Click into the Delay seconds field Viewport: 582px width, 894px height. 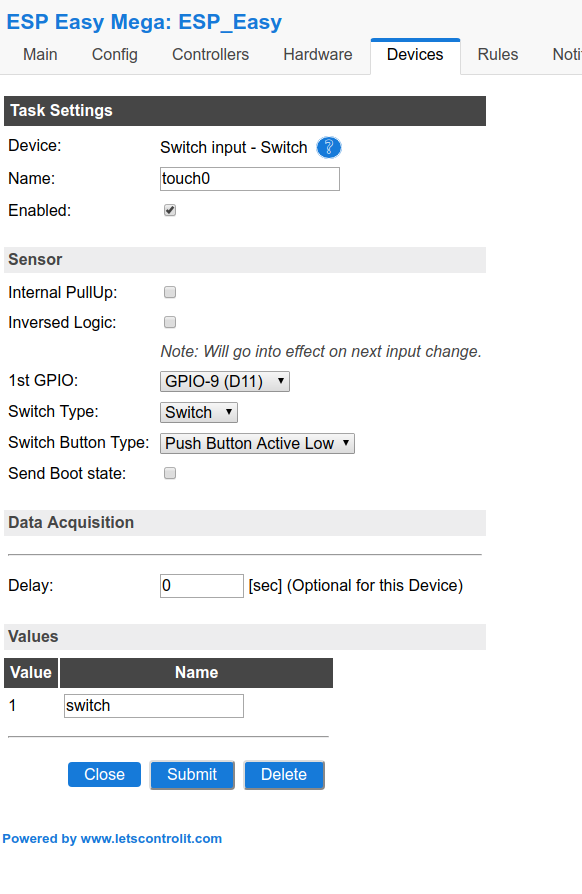(202, 586)
